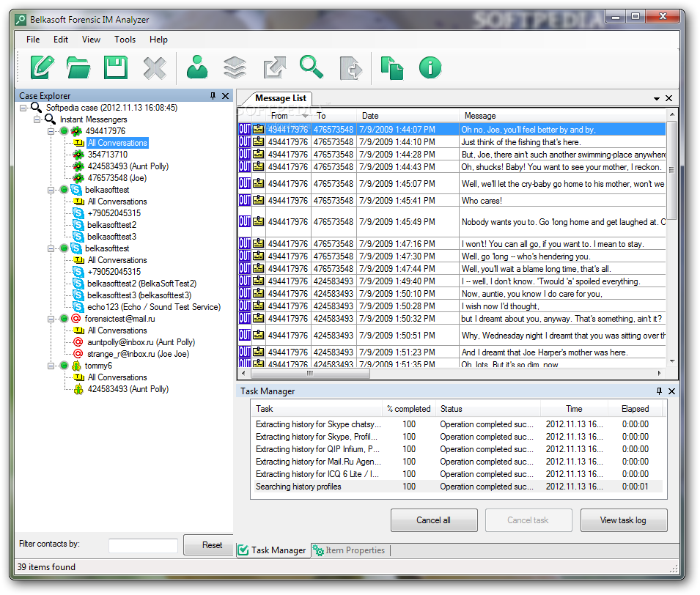Collapse the 494417976 account node
The image size is (700, 595).
[51, 131]
